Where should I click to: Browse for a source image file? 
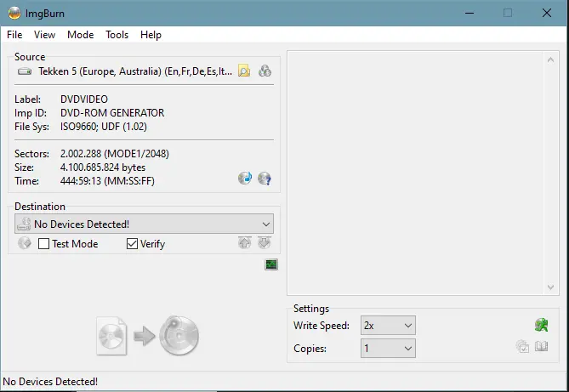pos(244,71)
